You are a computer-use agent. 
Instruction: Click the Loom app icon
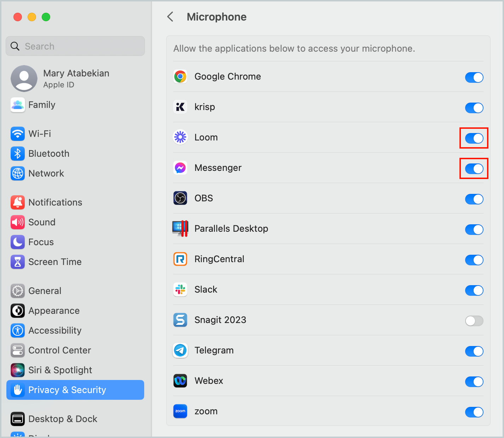(180, 137)
